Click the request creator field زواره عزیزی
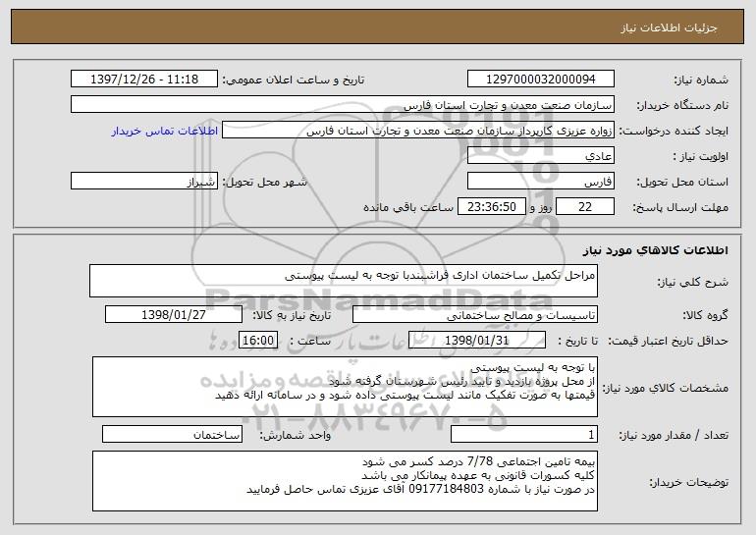Viewport: 756px width, 535px height. [x=418, y=131]
